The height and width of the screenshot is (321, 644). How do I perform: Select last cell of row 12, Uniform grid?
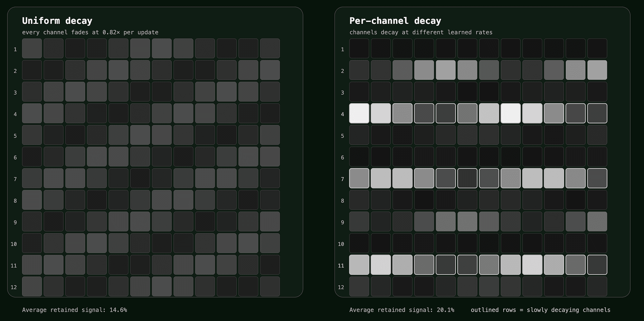pyautogui.click(x=270, y=286)
